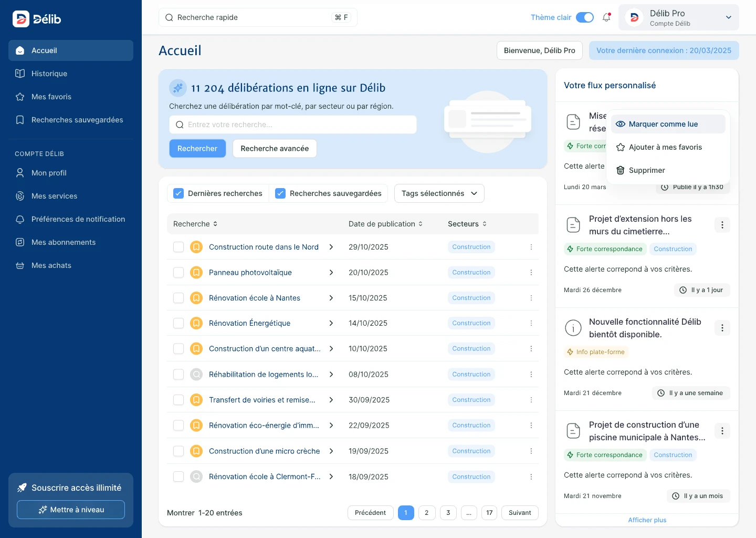Click bookmark icon of Construction d'un centre aquat
This screenshot has width=756, height=538.
(196, 349)
